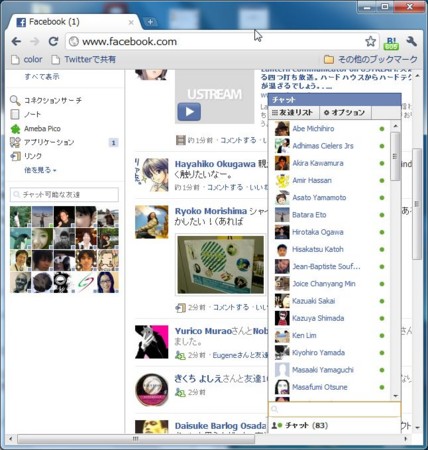
Task: Go back with the browser back arrow
Action: tap(16, 42)
